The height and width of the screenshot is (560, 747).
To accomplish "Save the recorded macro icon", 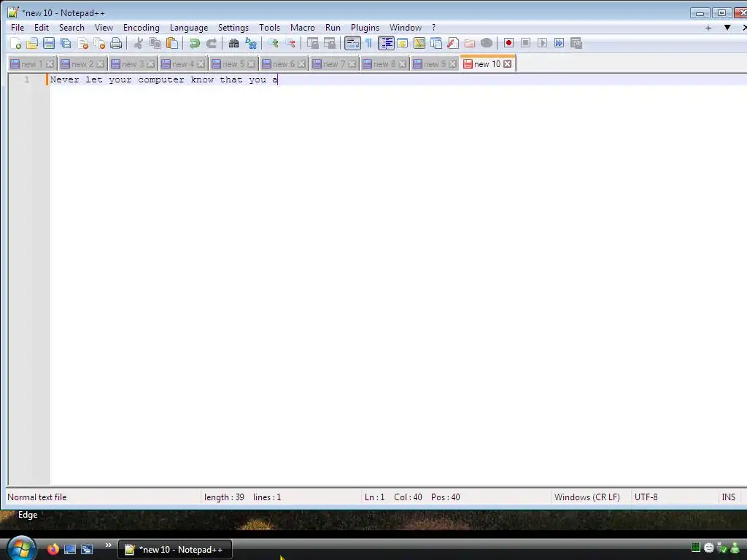I will click(576, 43).
